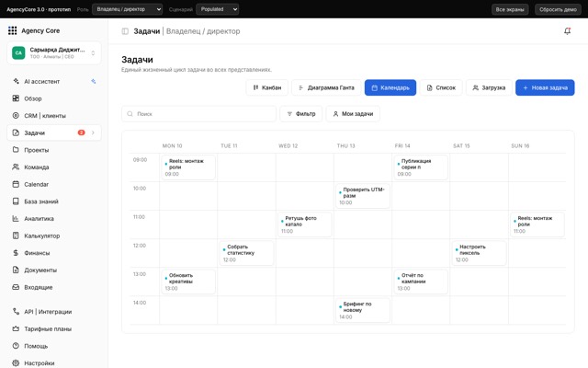Switch to Диаграмма Ганта view
This screenshot has height=368, width=588.
pos(326,87)
